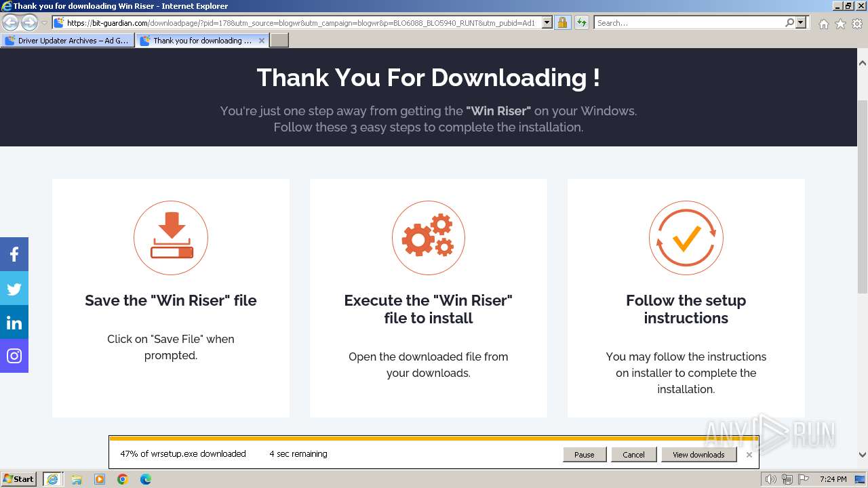Close the Thank you for downloading tab

[x=262, y=41]
